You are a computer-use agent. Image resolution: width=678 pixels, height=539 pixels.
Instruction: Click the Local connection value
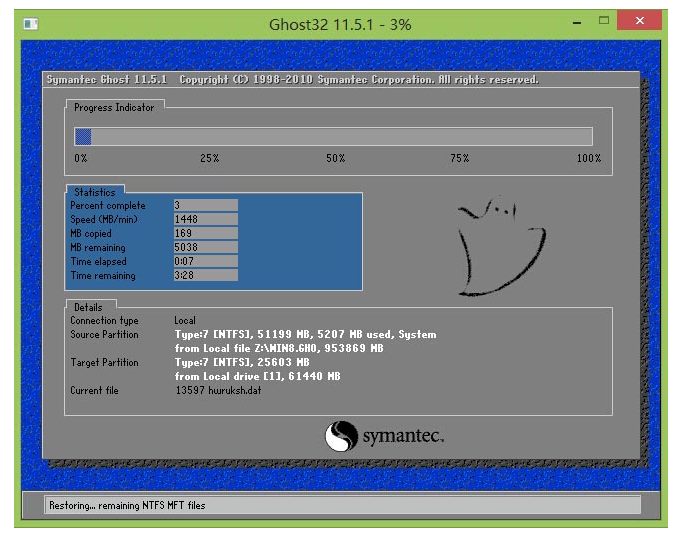(x=185, y=321)
